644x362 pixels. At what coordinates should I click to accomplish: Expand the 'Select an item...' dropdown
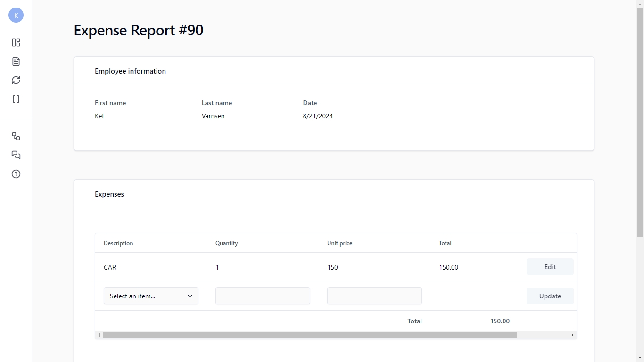(x=151, y=296)
